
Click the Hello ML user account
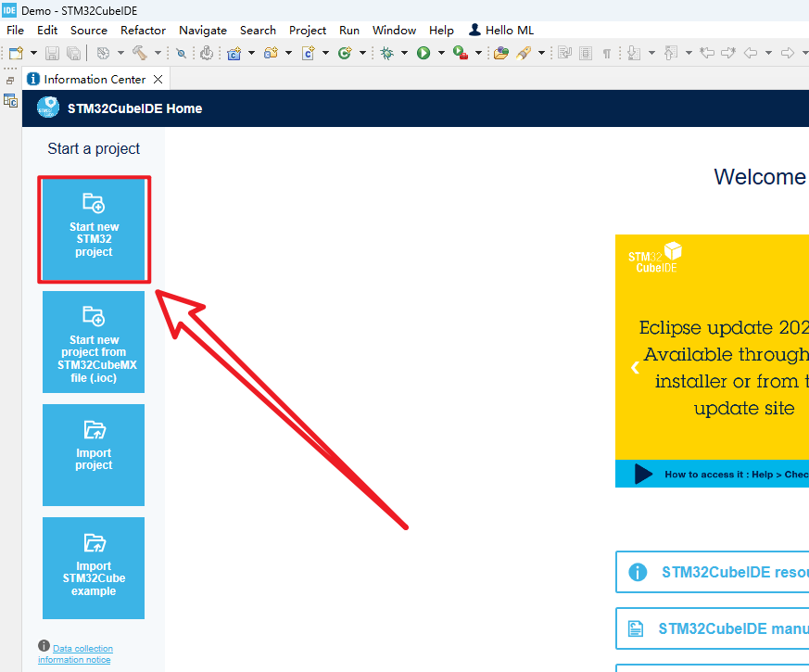pos(501,31)
